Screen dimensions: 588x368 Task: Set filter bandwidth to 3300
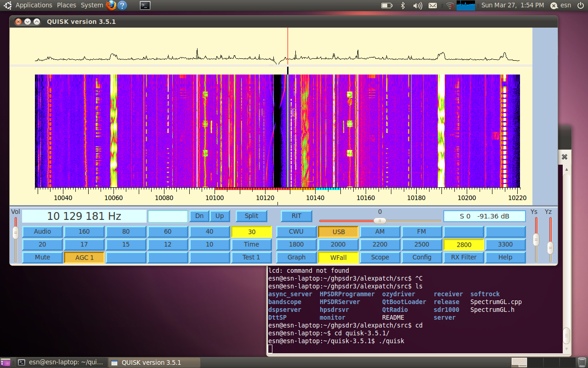[505, 244]
